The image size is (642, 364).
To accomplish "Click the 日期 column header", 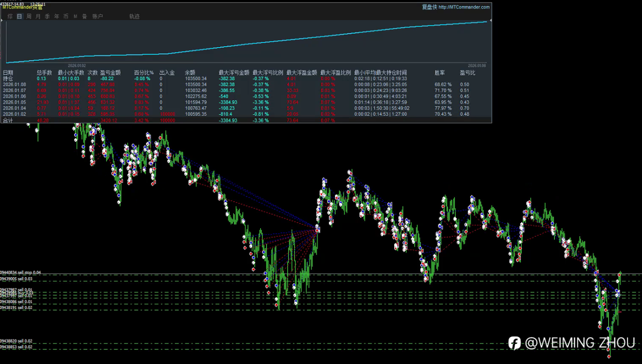I will (8, 73).
